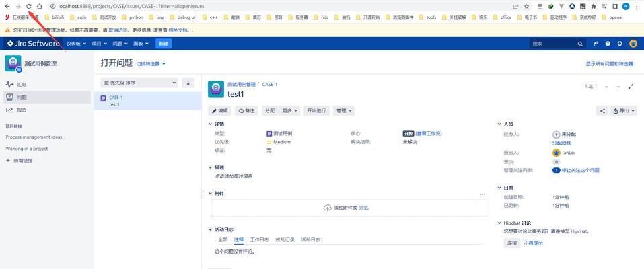
Task: Click the 开始进行 workflow button
Action: (x=316, y=111)
